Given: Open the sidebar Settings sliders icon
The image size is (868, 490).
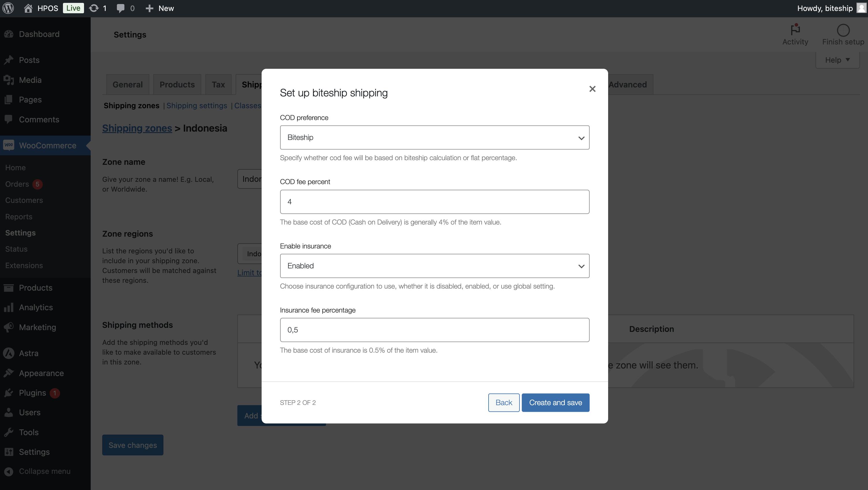Looking at the screenshot, I should click(x=9, y=452).
